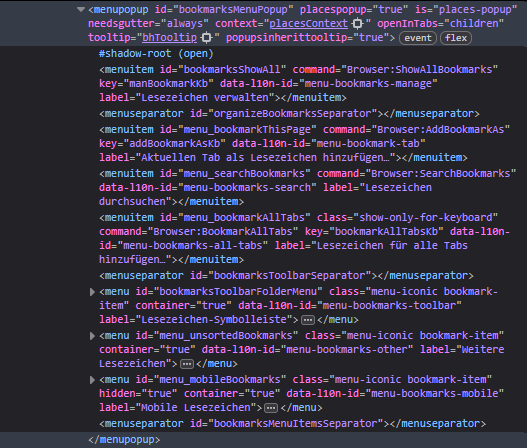Viewport: 527px width, 448px height.
Task: Follow the bhTooltip link
Action: pos(169,38)
